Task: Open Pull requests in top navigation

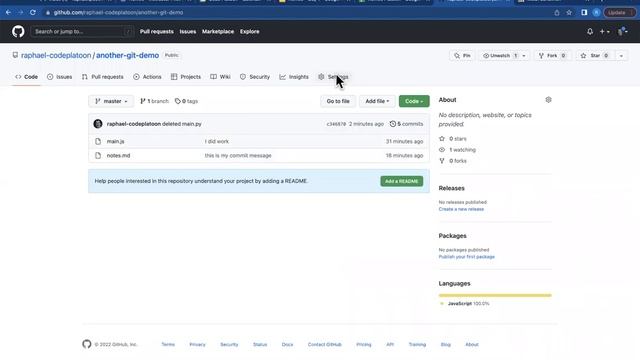Action: [156, 31]
